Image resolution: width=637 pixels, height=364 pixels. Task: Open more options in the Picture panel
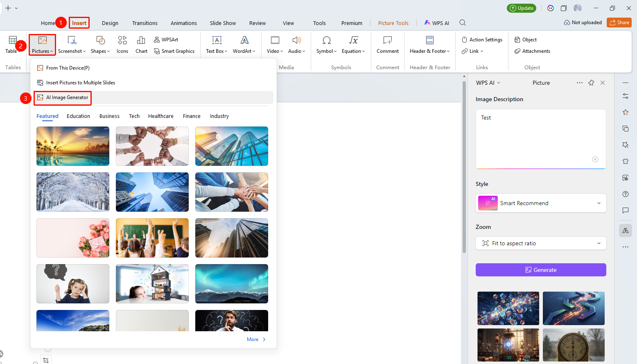tap(580, 83)
